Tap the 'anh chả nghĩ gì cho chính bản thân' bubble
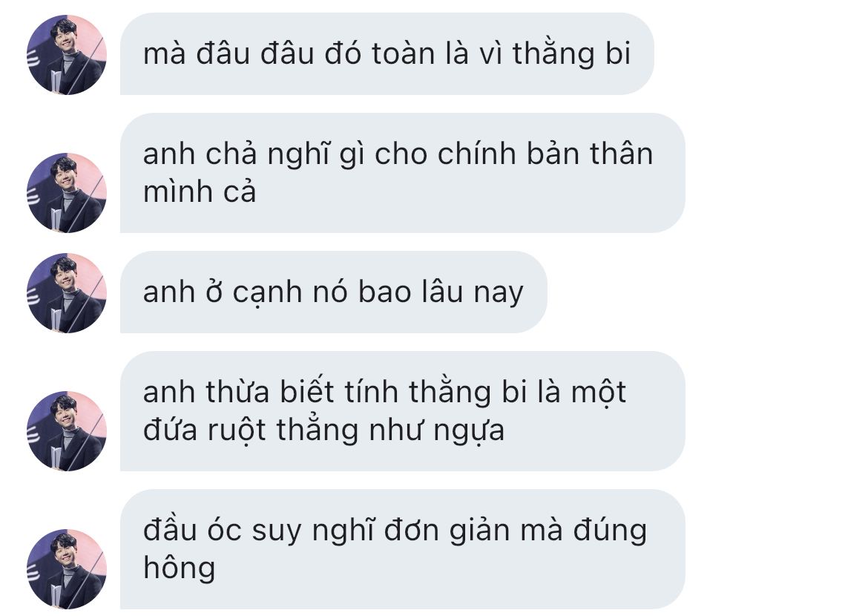Image resolution: width=868 pixels, height=616 pixels. tap(402, 173)
